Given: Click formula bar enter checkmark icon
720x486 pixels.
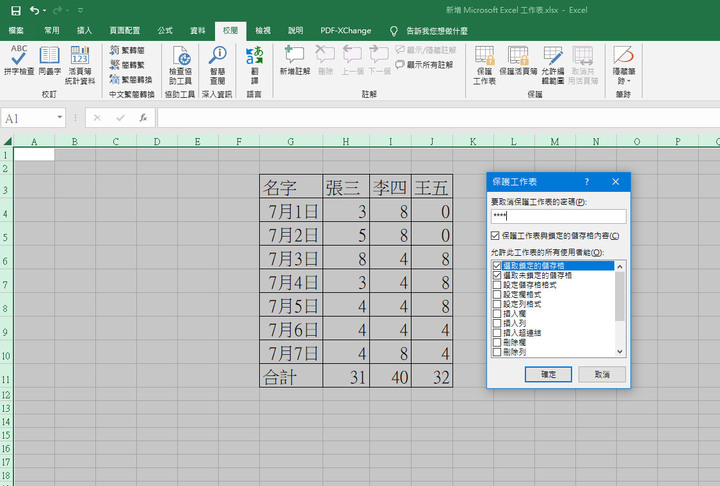Looking at the screenshot, I should (x=120, y=118).
